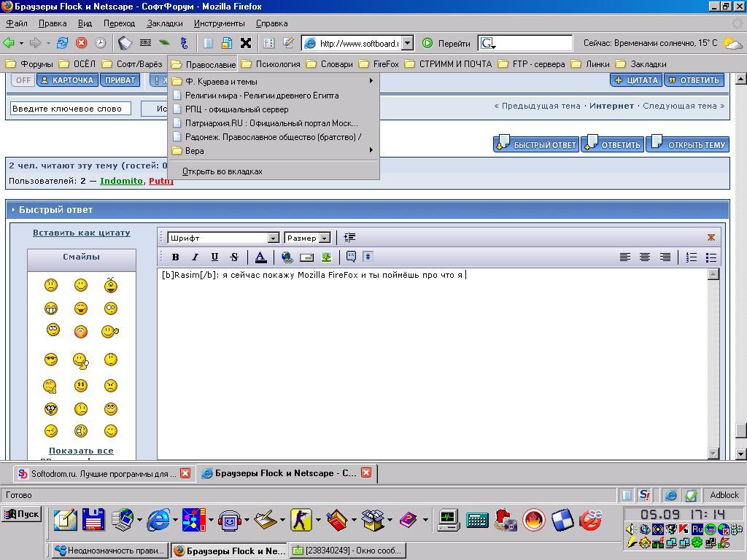This screenshot has width=747, height=560.
Task: Click the ПРИВАТ button
Action: point(120,80)
